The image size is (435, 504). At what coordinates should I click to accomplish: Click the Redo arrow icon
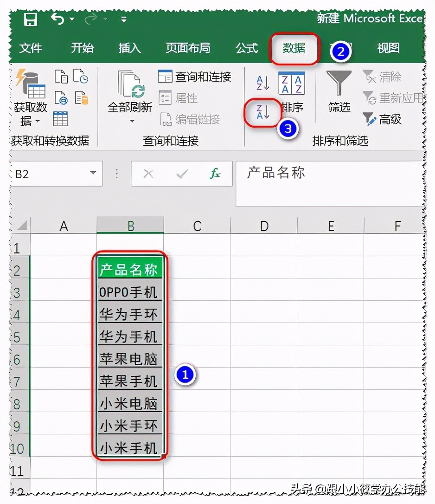tap(90, 19)
